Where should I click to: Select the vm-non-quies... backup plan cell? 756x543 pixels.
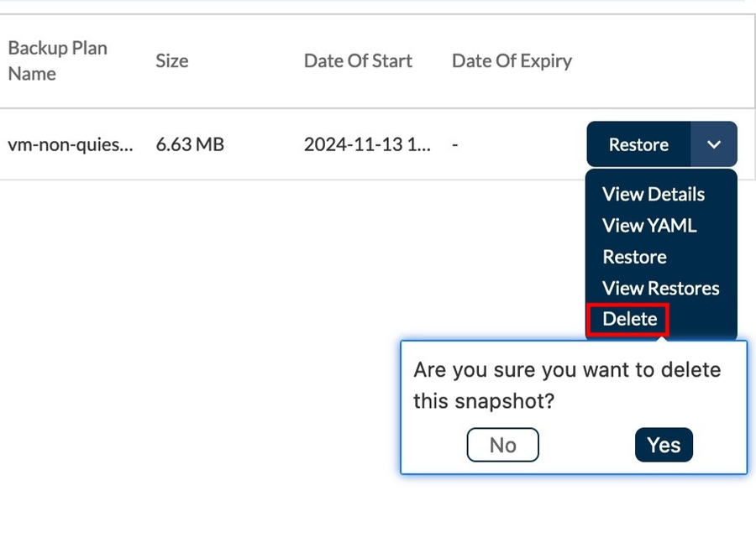click(70, 144)
